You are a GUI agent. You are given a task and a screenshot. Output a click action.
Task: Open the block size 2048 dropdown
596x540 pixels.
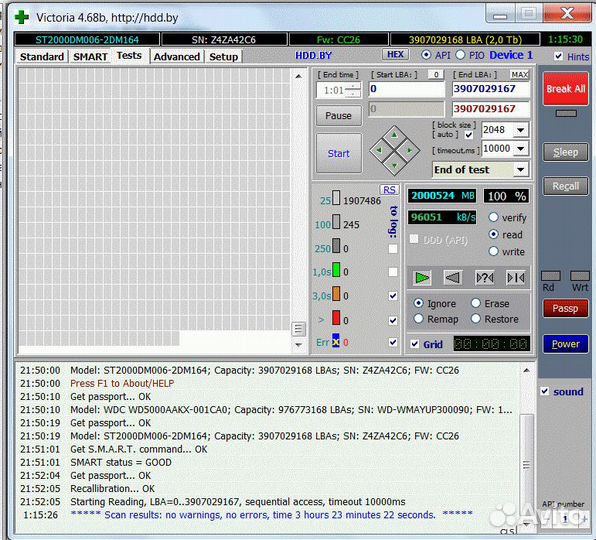[x=520, y=130]
